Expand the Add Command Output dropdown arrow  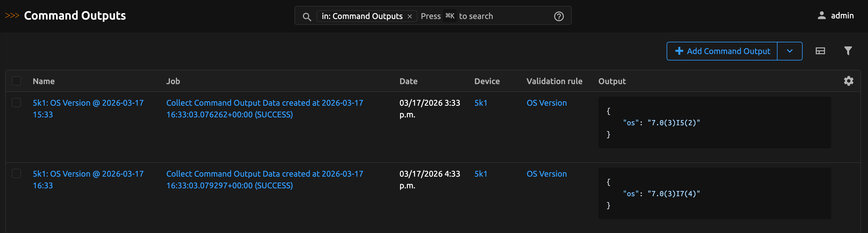(789, 51)
